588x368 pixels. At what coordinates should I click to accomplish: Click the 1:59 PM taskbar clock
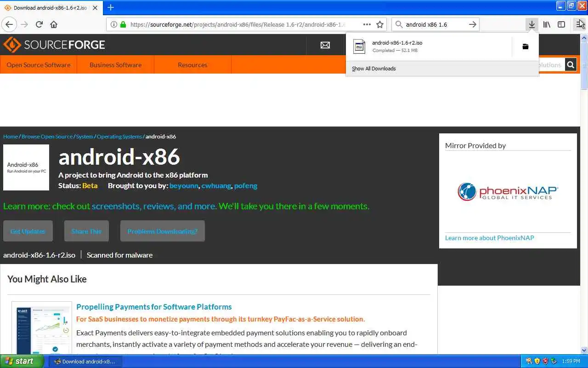coord(571,361)
